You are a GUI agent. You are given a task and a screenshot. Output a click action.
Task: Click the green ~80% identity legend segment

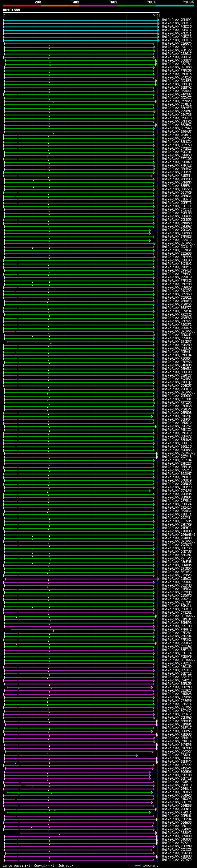tap(137, 6)
